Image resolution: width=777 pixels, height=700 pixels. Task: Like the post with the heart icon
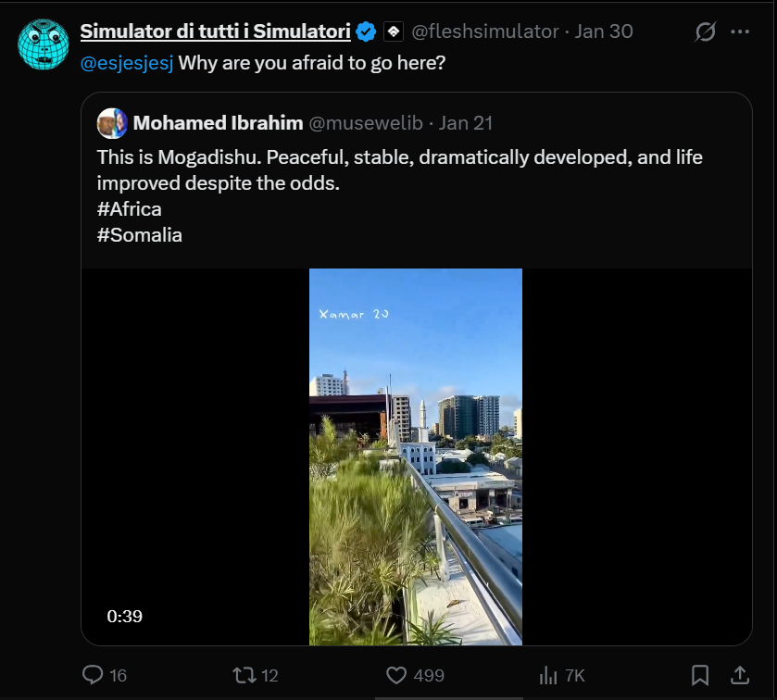[396, 675]
